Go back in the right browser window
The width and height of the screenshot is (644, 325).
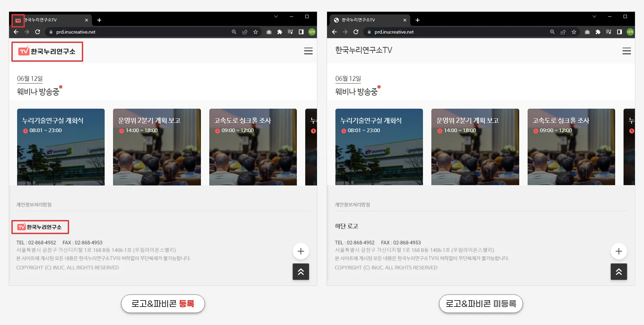334,32
